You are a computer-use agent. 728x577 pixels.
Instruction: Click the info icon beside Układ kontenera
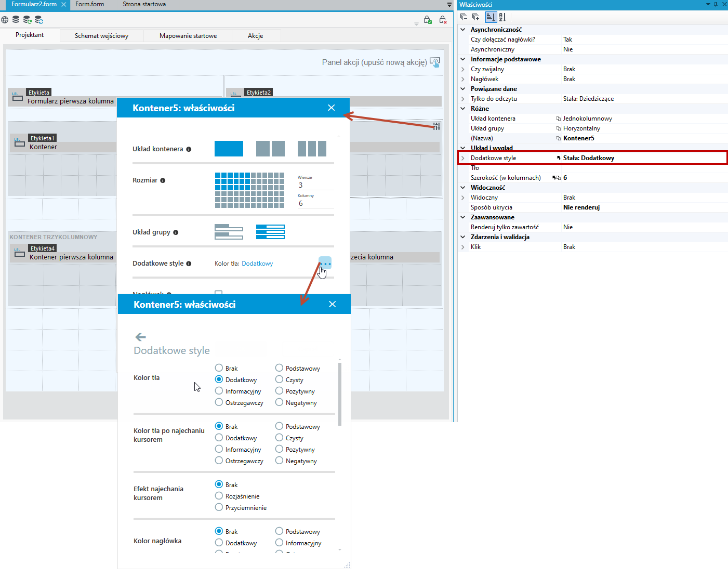[x=189, y=149]
